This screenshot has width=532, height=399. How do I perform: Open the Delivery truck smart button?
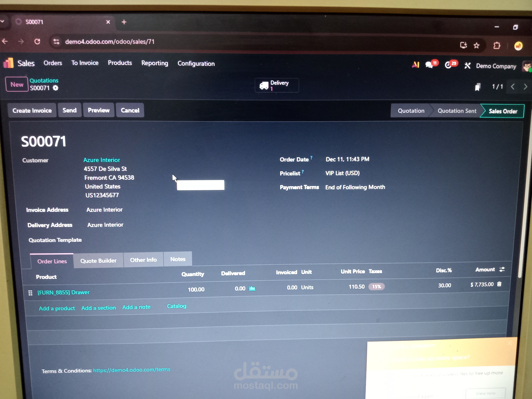click(277, 85)
